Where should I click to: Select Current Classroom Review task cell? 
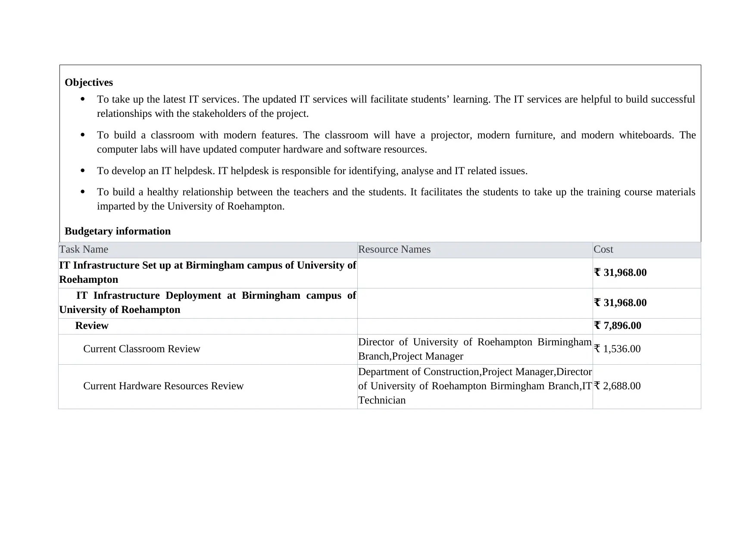click(x=208, y=349)
